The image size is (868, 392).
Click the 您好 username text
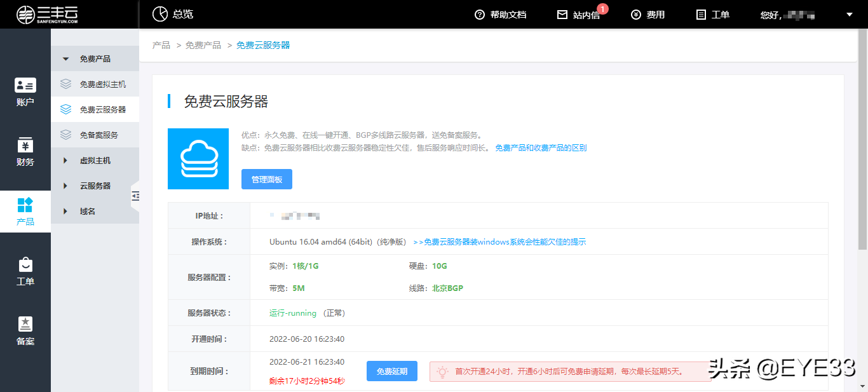(788, 15)
